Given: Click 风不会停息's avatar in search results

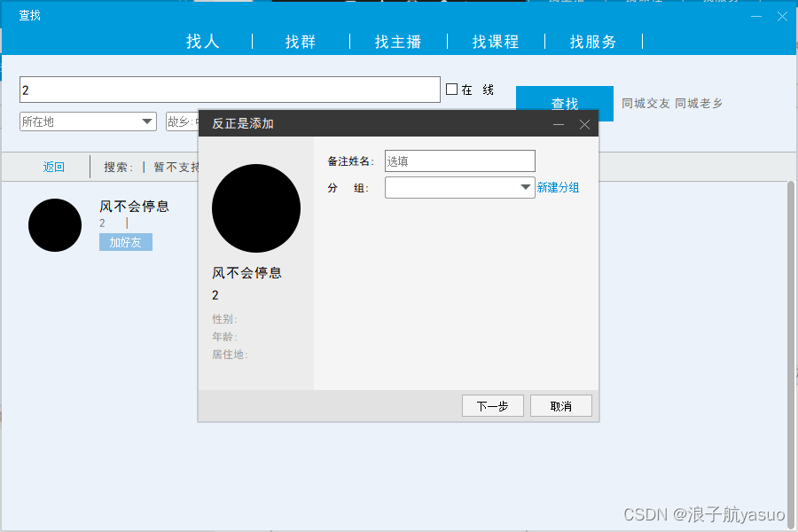Looking at the screenshot, I should click(x=55, y=225).
